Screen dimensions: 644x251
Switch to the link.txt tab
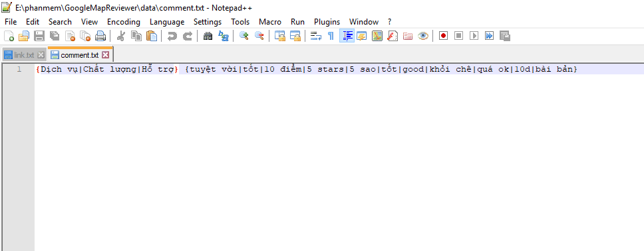point(24,55)
